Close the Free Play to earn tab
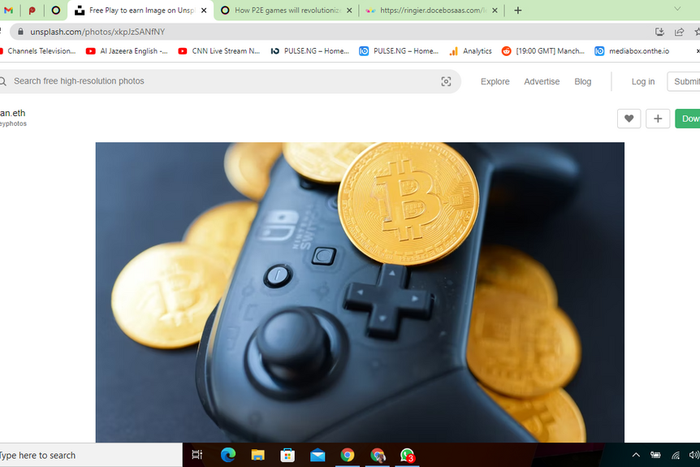This screenshot has width=700, height=467. [204, 10]
